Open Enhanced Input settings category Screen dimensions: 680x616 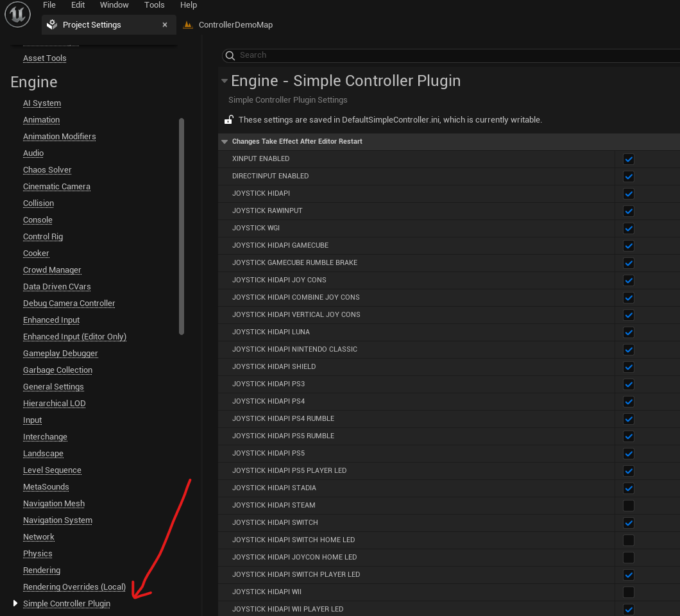51,320
